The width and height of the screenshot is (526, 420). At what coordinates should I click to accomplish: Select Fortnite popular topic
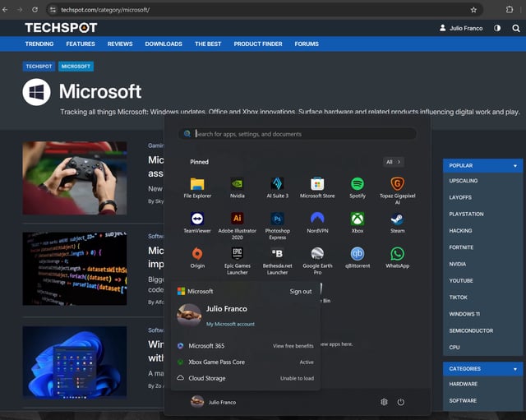[x=461, y=247]
